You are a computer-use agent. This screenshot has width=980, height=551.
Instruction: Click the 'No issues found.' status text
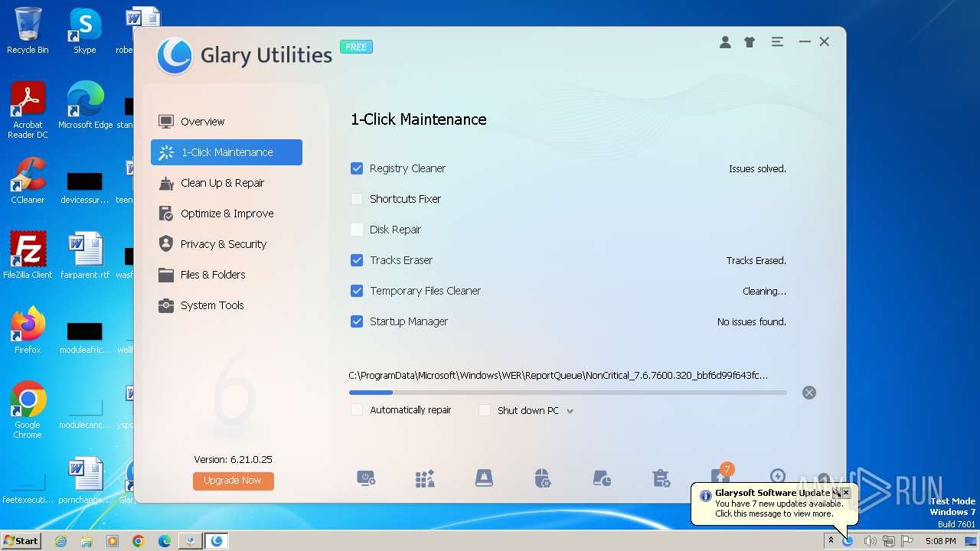click(x=751, y=322)
